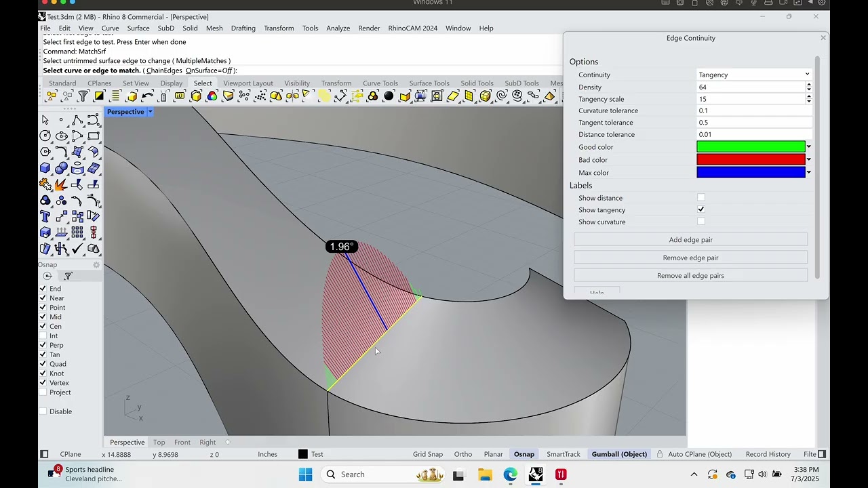Check the Disable osnap checkbox
The width and height of the screenshot is (868, 488).
[x=43, y=411]
